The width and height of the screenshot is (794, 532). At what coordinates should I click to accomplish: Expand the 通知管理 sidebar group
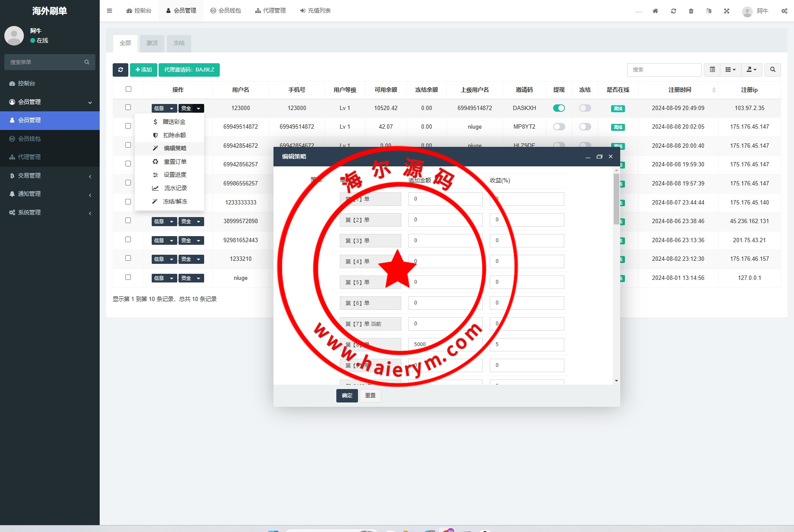50,194
